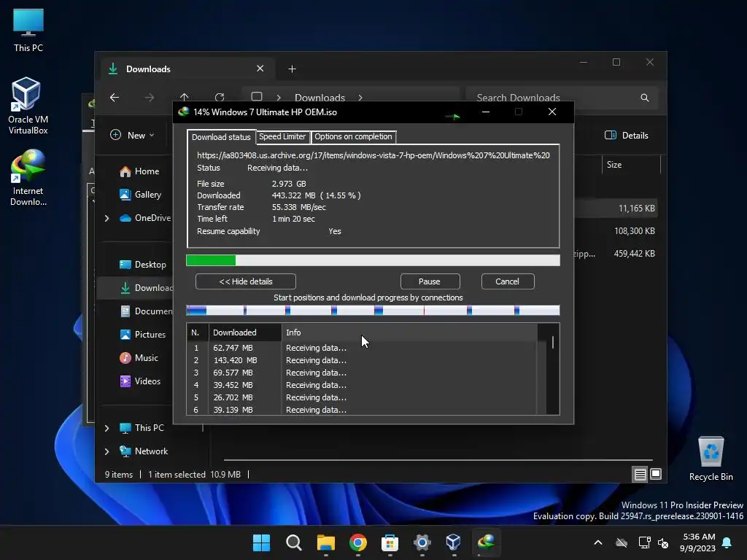Viewport: 747px width, 560px height.
Task: Switch to Internet Download Manager taskbar icon
Action: pyautogui.click(x=486, y=542)
